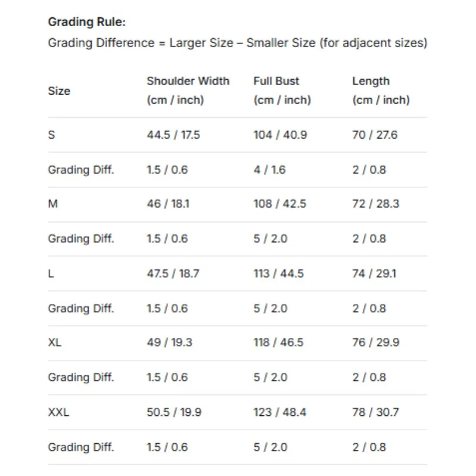Click full bust value 104 / 40.9
The width and height of the screenshot is (476, 476).
click(280, 135)
